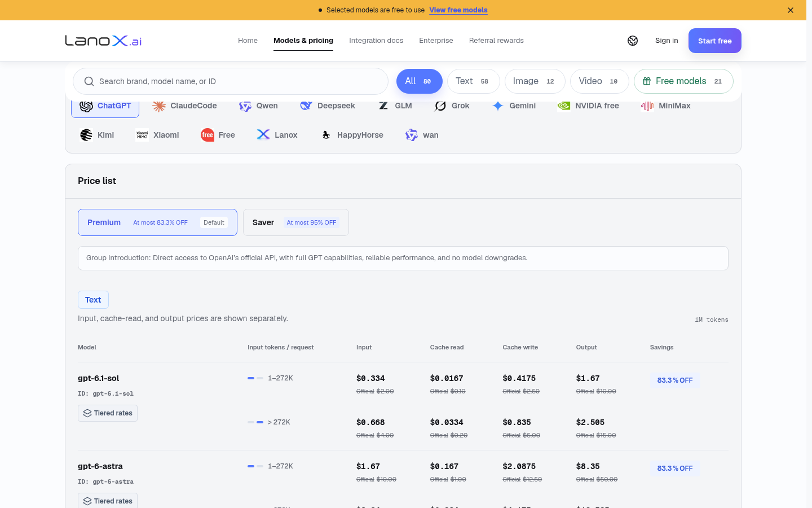The image size is (812, 508).
Task: Show Free models 21 filter
Action: tap(683, 81)
